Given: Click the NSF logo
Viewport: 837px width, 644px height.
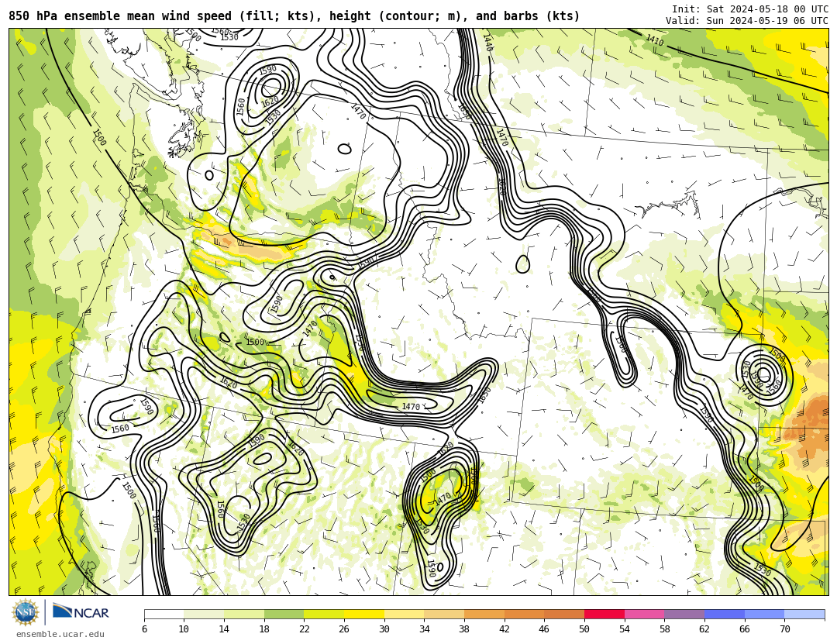Looking at the screenshot, I should pos(26,612).
